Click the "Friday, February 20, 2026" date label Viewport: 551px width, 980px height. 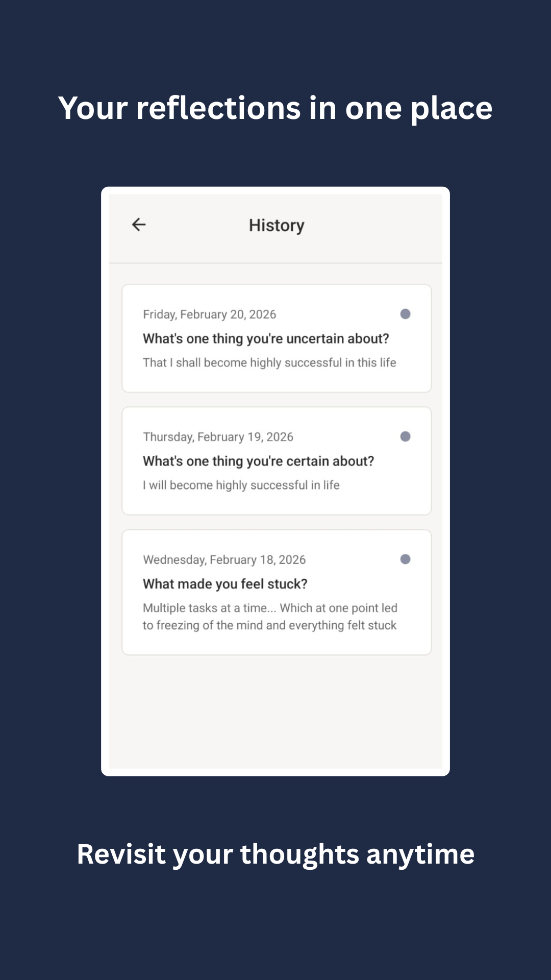tap(209, 314)
